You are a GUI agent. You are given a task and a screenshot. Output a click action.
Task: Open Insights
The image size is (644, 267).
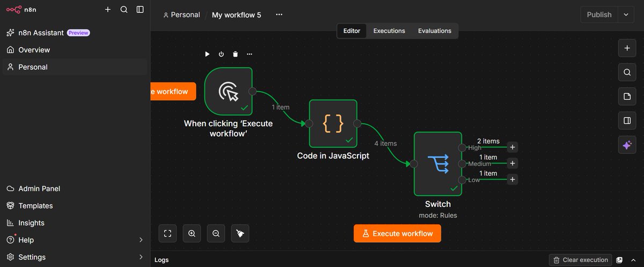tap(75, 223)
